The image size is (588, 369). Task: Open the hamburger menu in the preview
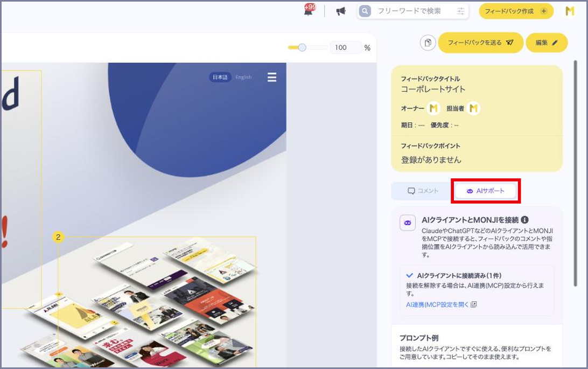(x=272, y=77)
